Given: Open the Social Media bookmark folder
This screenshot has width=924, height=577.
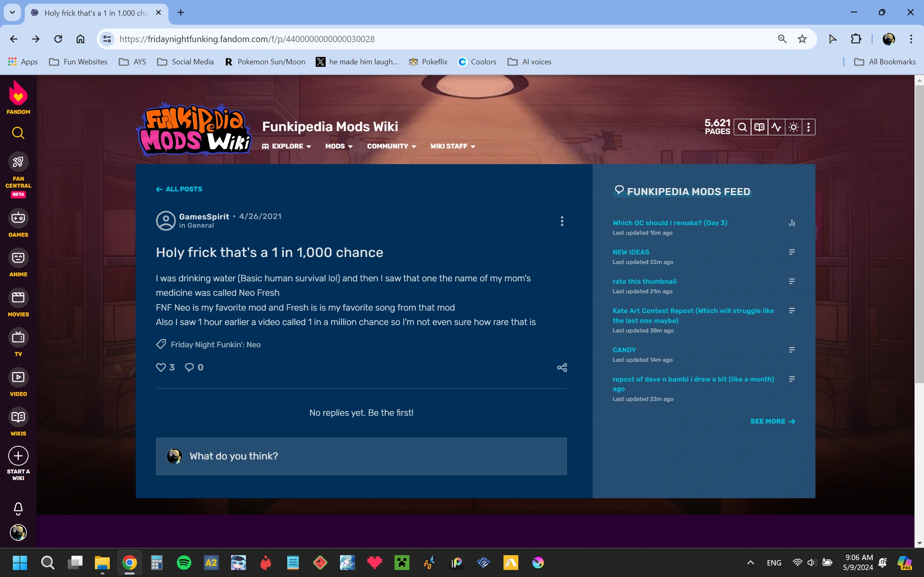Looking at the screenshot, I should click(x=186, y=62).
